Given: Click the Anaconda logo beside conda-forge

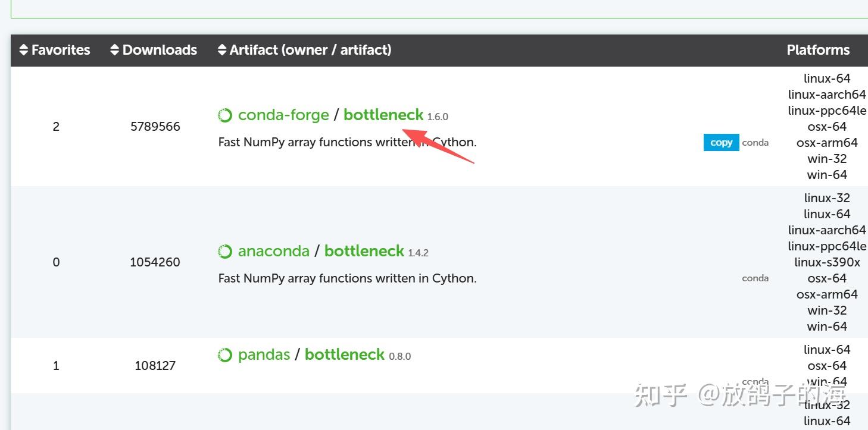Looking at the screenshot, I should pyautogui.click(x=225, y=115).
